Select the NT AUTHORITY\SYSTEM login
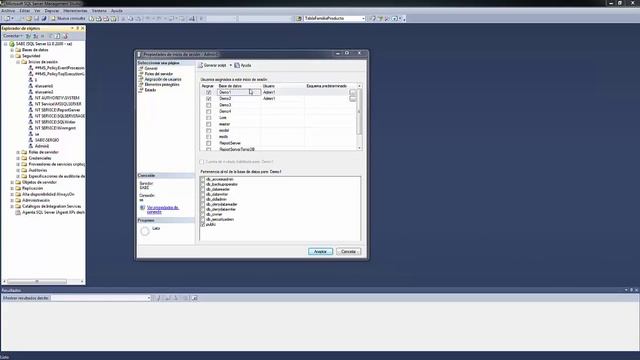Image resolution: width=640 pixels, height=360 pixels. click(x=57, y=98)
